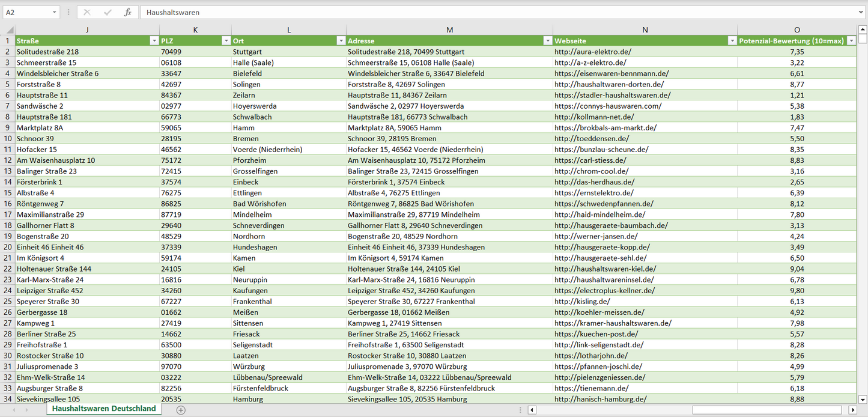This screenshot has height=417, width=868.
Task: Click the Insert Function fx icon
Action: pyautogui.click(x=127, y=12)
